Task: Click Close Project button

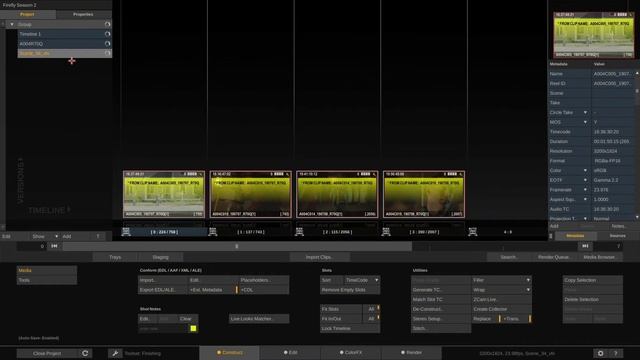Action: (x=47, y=353)
